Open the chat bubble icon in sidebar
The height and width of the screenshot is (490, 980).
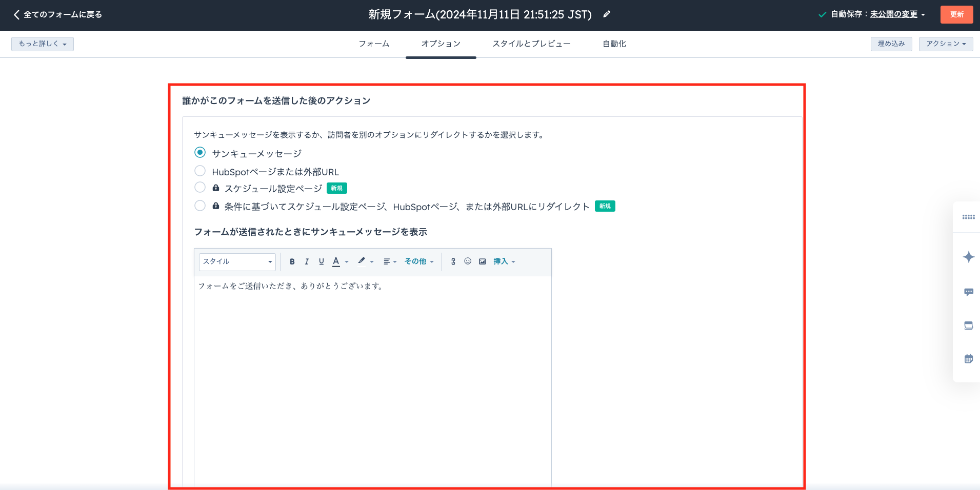tap(968, 292)
